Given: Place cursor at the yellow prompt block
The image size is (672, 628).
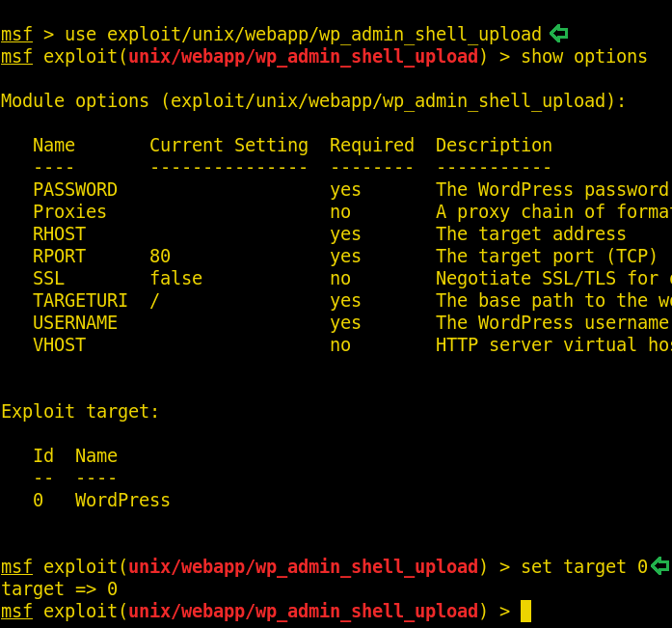Looking at the screenshot, I should pos(525,611).
